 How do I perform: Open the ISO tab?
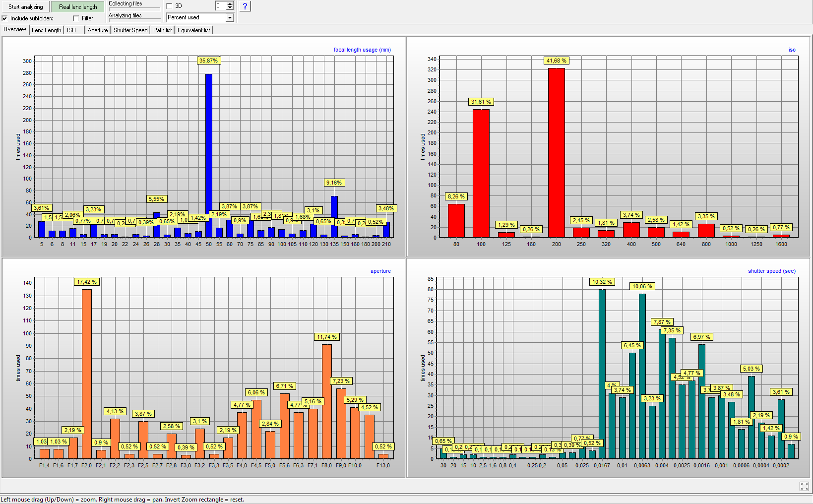[71, 30]
